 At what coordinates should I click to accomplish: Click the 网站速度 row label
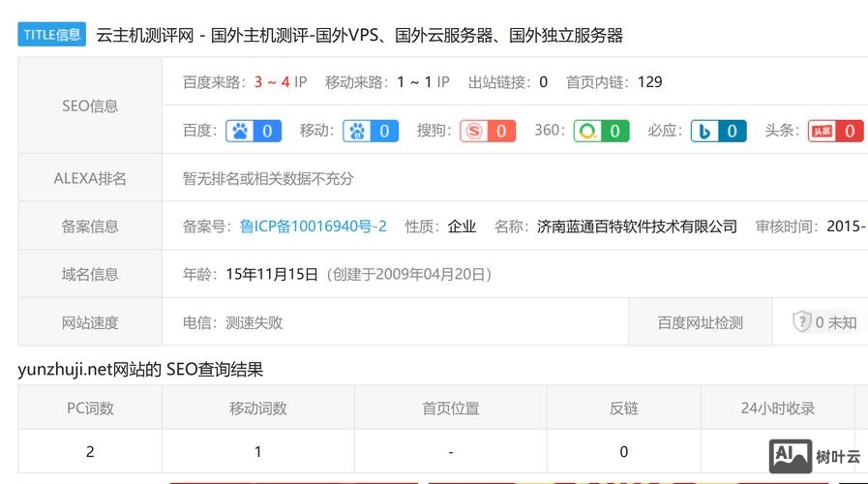coord(90,322)
